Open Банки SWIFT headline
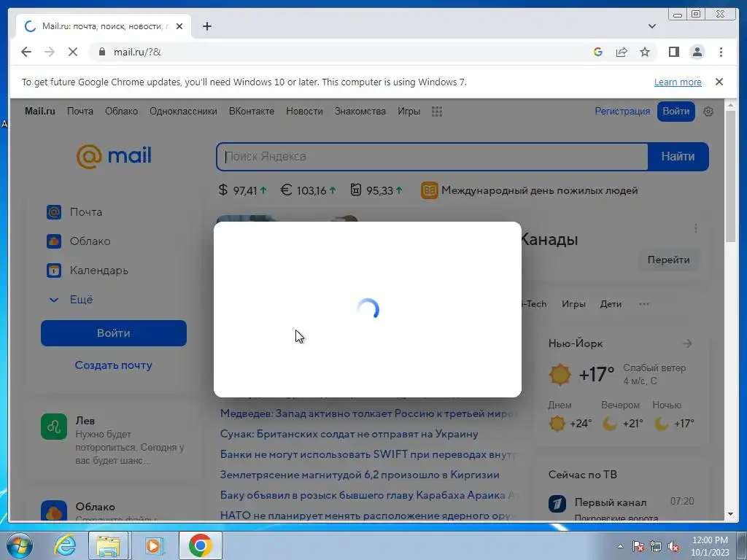Viewport: 747px width, 560px height. click(x=368, y=454)
